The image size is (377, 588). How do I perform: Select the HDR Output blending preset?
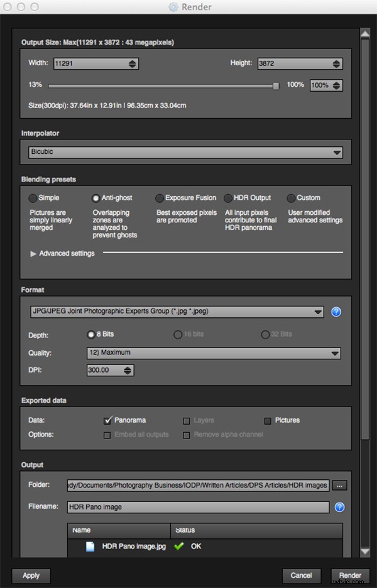tap(227, 198)
